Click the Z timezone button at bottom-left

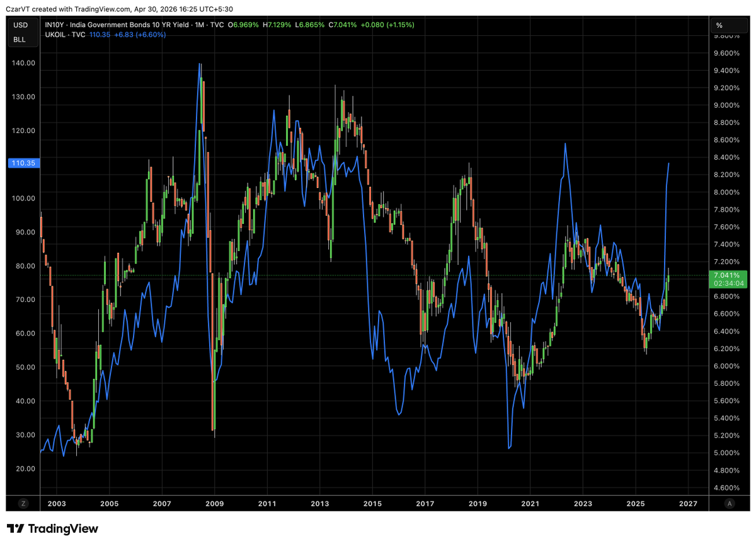pos(23,503)
